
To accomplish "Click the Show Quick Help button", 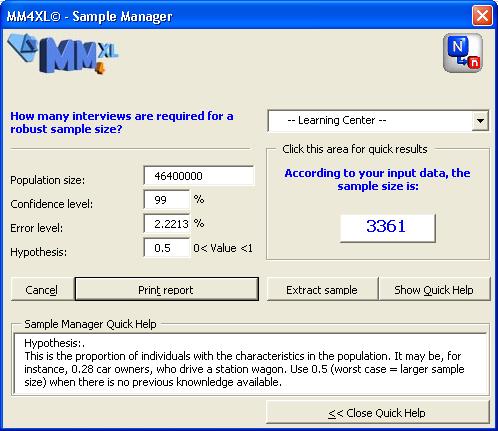I will (x=434, y=289).
